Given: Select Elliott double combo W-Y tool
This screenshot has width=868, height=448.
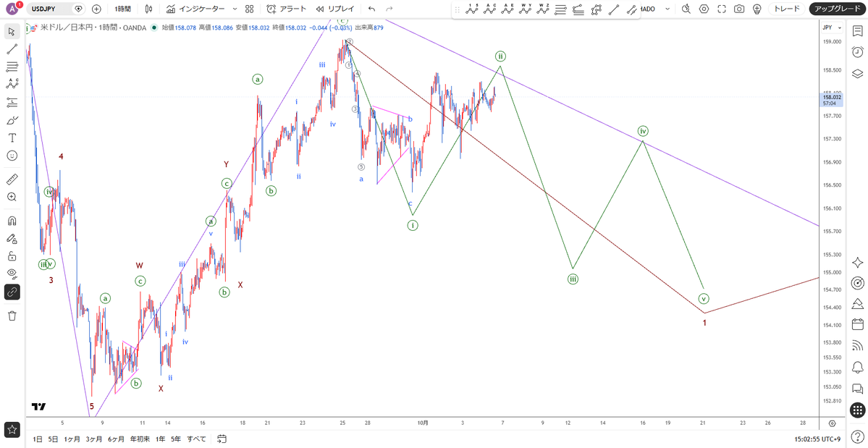Looking at the screenshot, I should click(x=526, y=9).
